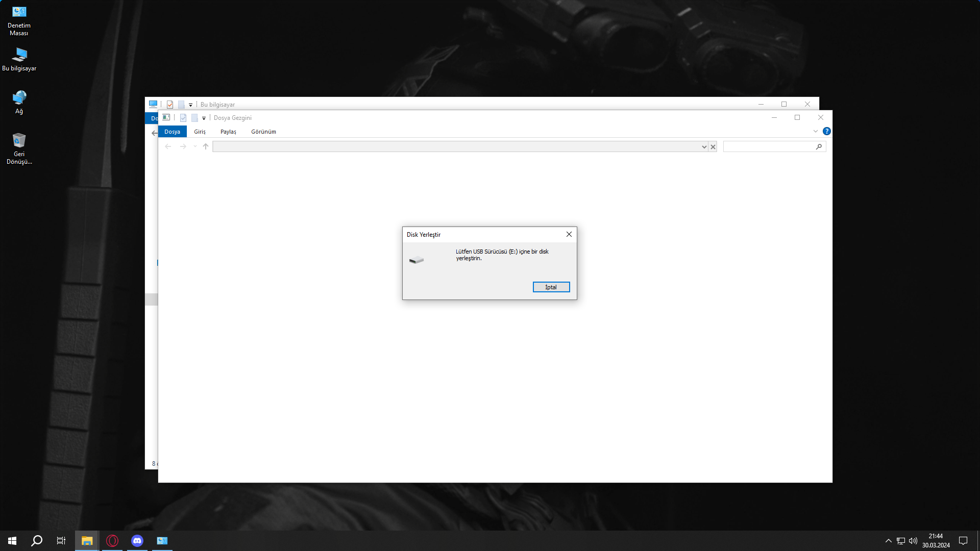This screenshot has height=551, width=980.
Task: Open the blue help question-mark icon
Action: point(826,131)
